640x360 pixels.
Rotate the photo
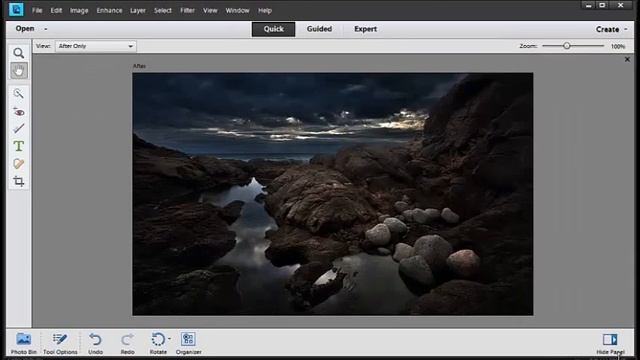158,343
